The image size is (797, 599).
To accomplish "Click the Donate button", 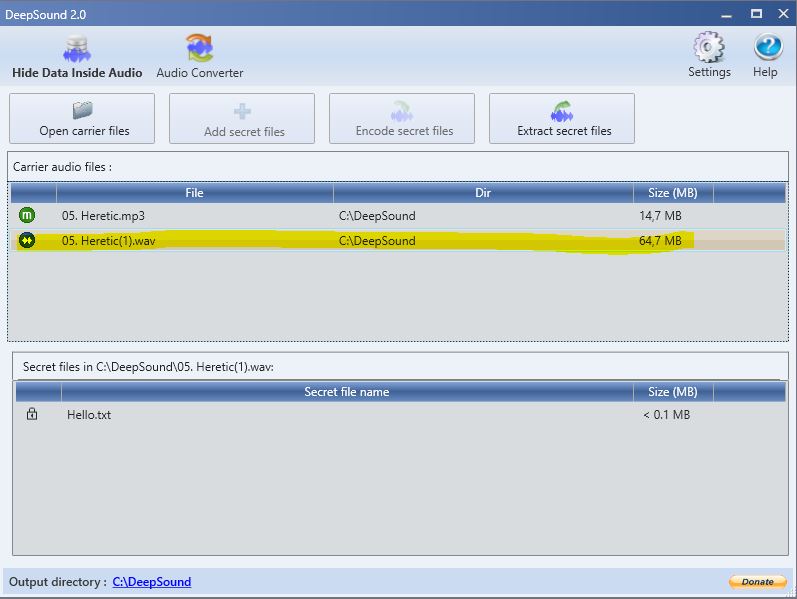I will pos(757,582).
